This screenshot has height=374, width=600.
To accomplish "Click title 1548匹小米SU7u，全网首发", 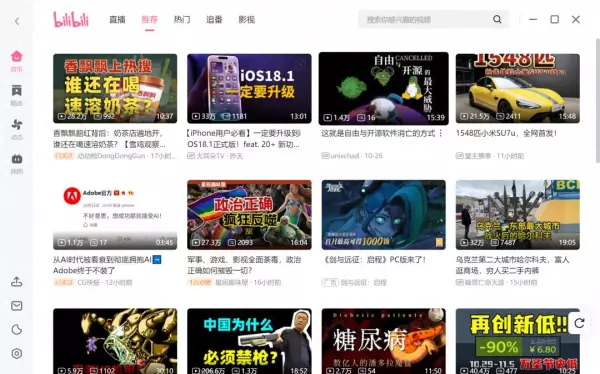I will coord(506,133).
